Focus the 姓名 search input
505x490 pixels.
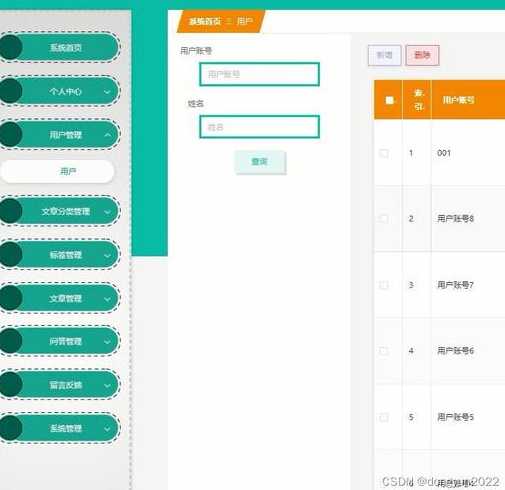(x=259, y=127)
